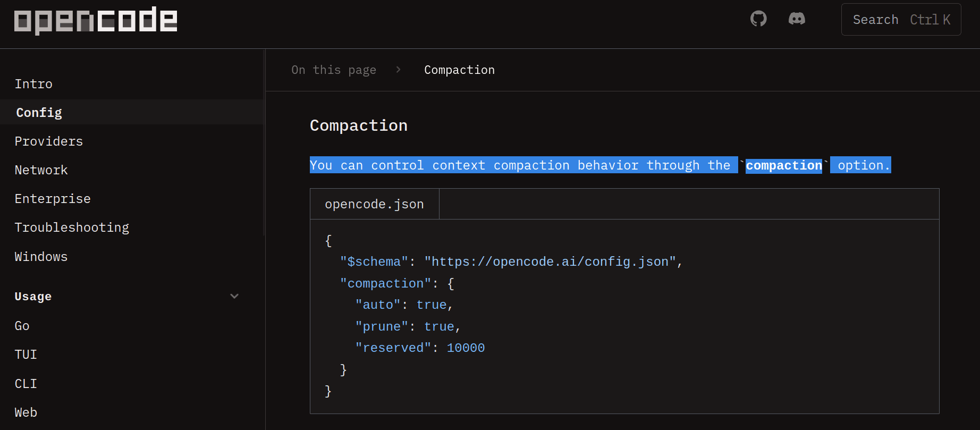Click the "compaction" key in code block

coord(385,284)
